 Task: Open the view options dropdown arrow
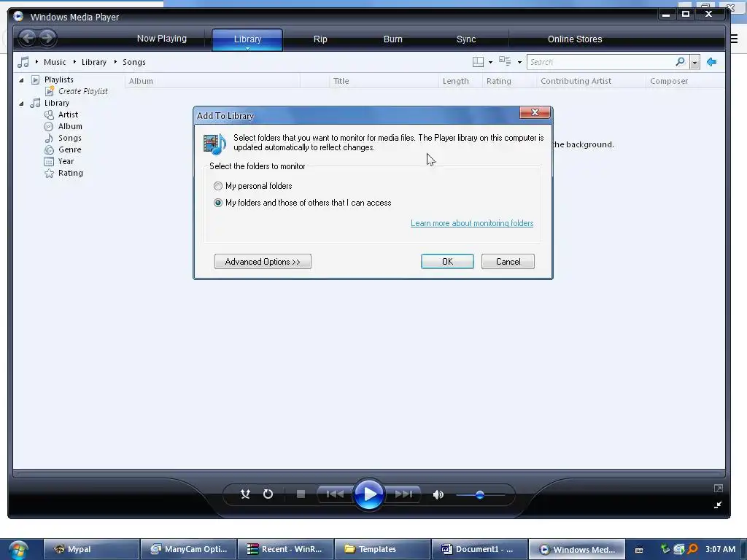[519, 63]
